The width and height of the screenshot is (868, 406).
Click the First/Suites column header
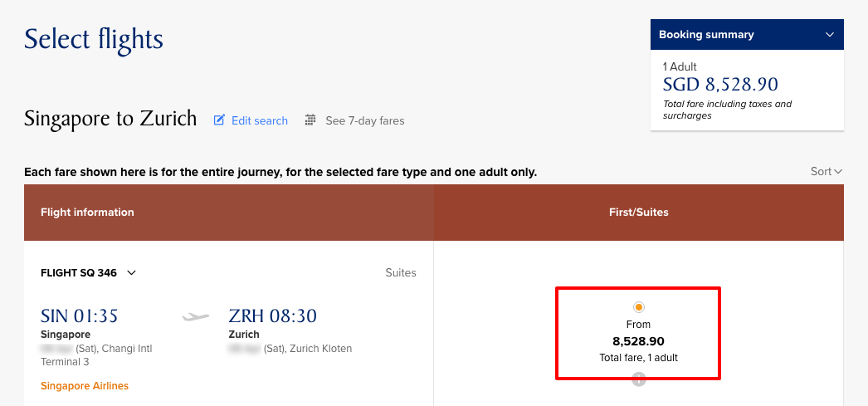(x=638, y=213)
